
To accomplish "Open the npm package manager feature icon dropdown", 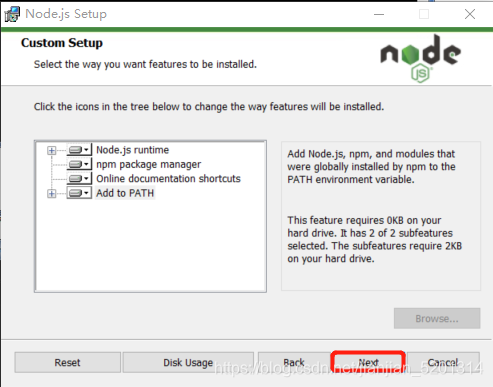I will click(x=79, y=164).
